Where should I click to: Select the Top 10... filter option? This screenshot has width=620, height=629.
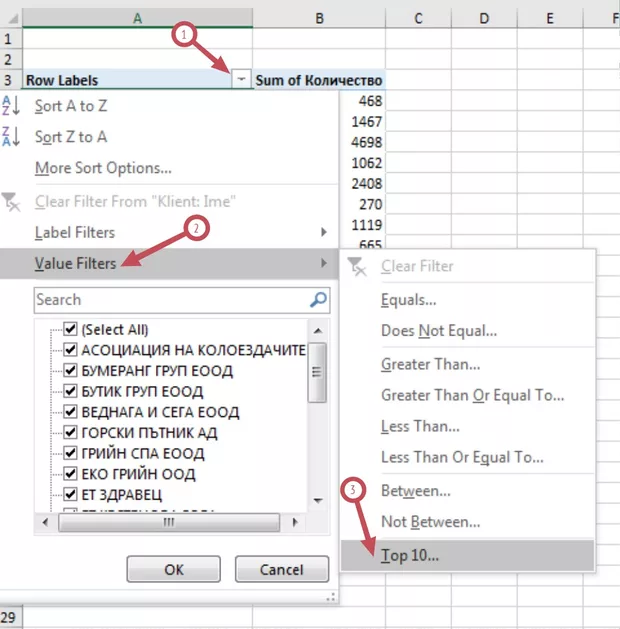[x=467, y=555]
